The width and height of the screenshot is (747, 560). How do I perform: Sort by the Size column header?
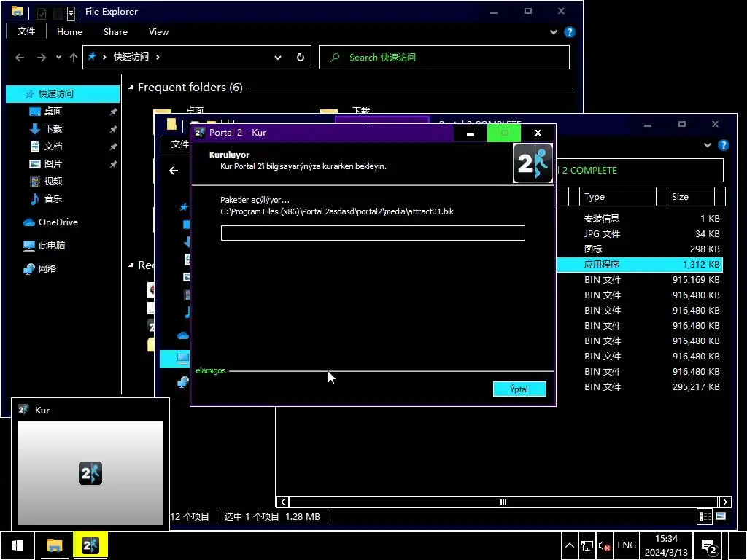click(x=691, y=197)
